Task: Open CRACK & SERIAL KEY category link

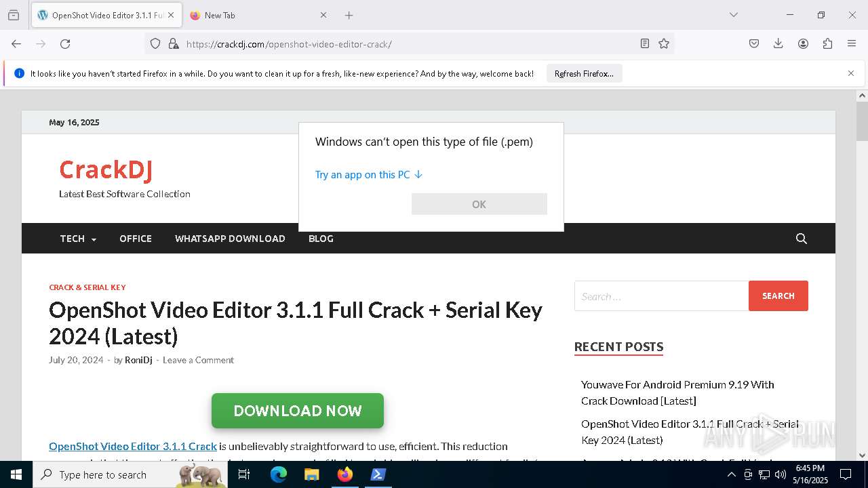Action: [x=87, y=287]
